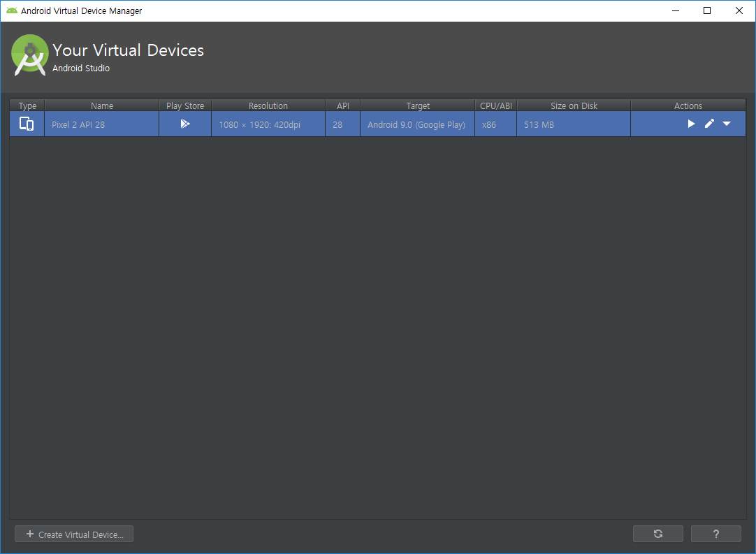Image resolution: width=756 pixels, height=554 pixels.
Task: Launch the Pixel 2 API 28 emulator
Action: point(691,124)
